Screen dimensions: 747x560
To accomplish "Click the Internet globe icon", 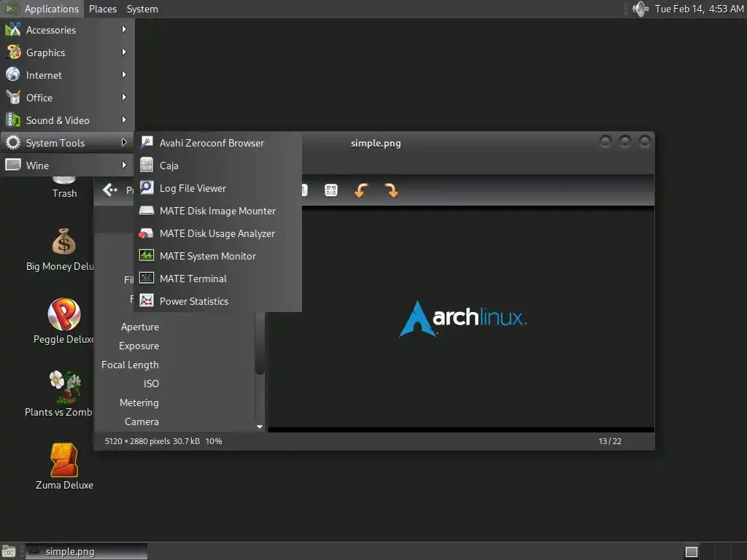I will (x=13, y=75).
